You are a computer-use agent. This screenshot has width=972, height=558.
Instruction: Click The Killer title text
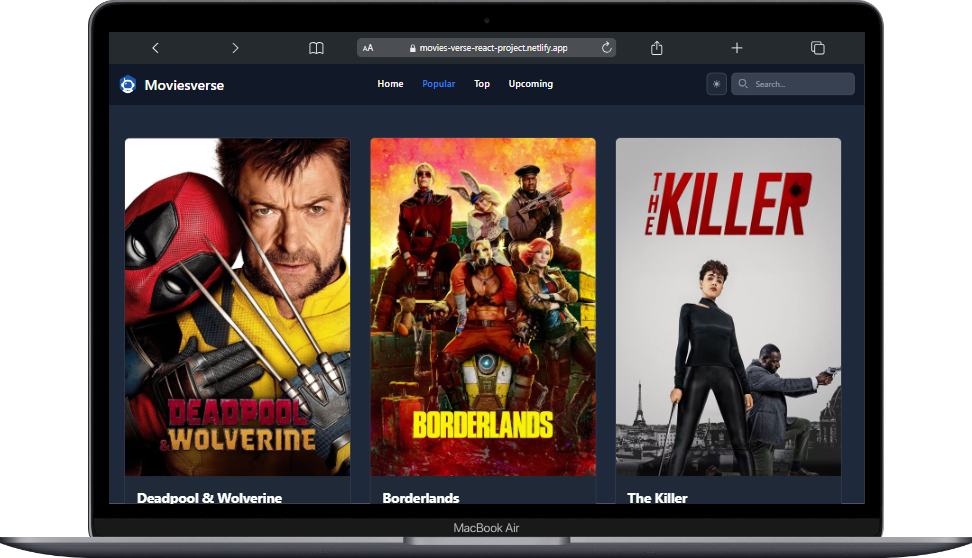(x=657, y=498)
